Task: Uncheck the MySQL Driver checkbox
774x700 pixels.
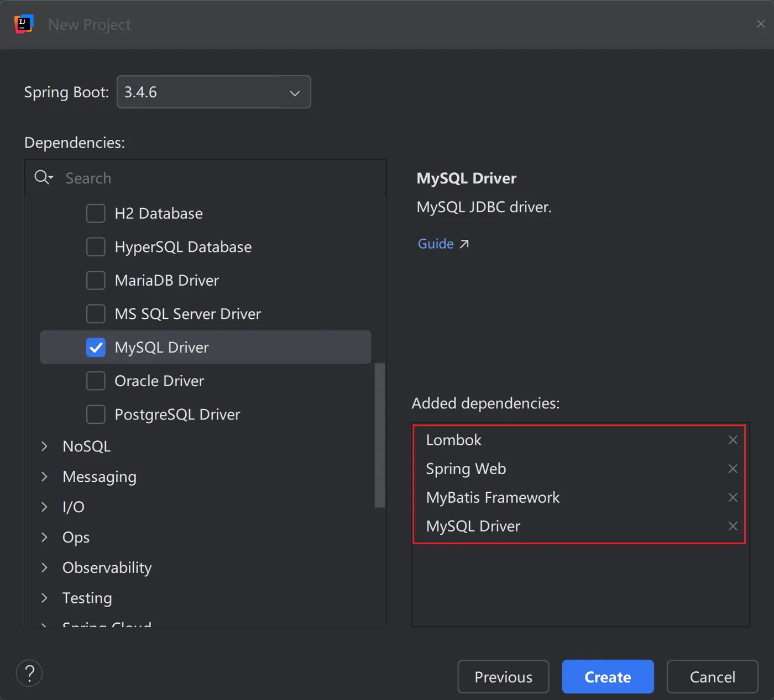Action: point(96,348)
